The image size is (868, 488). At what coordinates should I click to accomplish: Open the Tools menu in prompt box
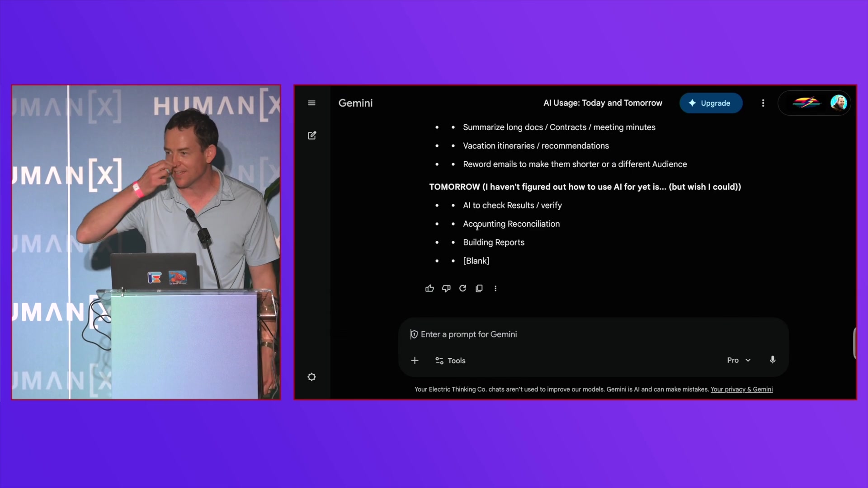tap(450, 361)
